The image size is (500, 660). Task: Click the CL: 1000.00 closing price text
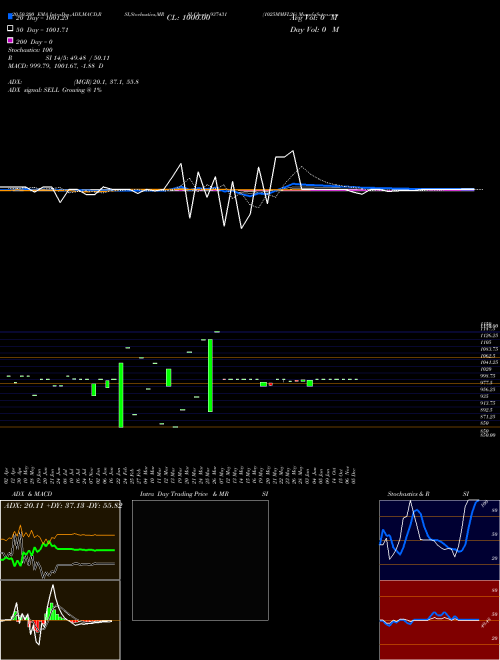pyautogui.click(x=188, y=18)
